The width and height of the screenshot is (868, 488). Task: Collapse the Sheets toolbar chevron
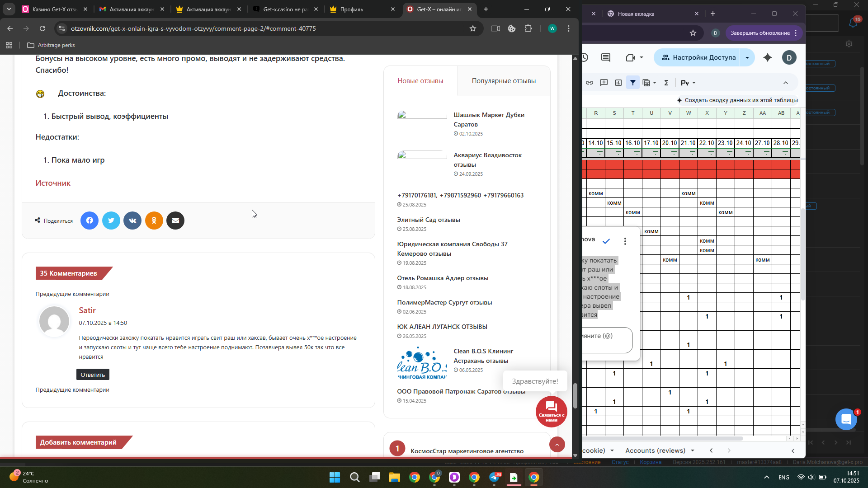tap(786, 83)
